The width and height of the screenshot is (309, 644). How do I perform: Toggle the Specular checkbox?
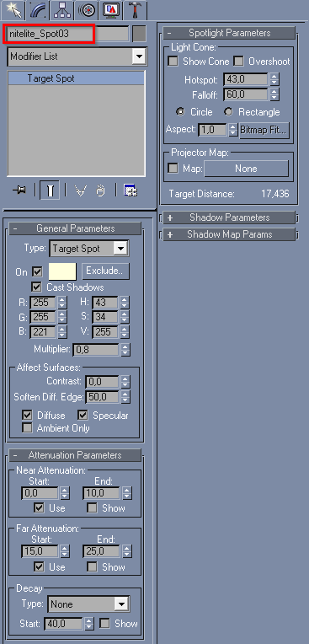(x=83, y=416)
